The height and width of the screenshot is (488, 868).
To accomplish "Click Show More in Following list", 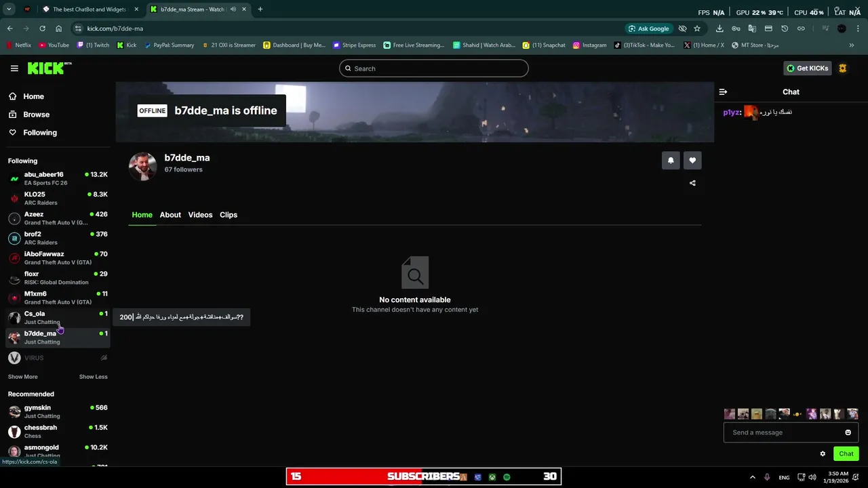I will pyautogui.click(x=23, y=377).
